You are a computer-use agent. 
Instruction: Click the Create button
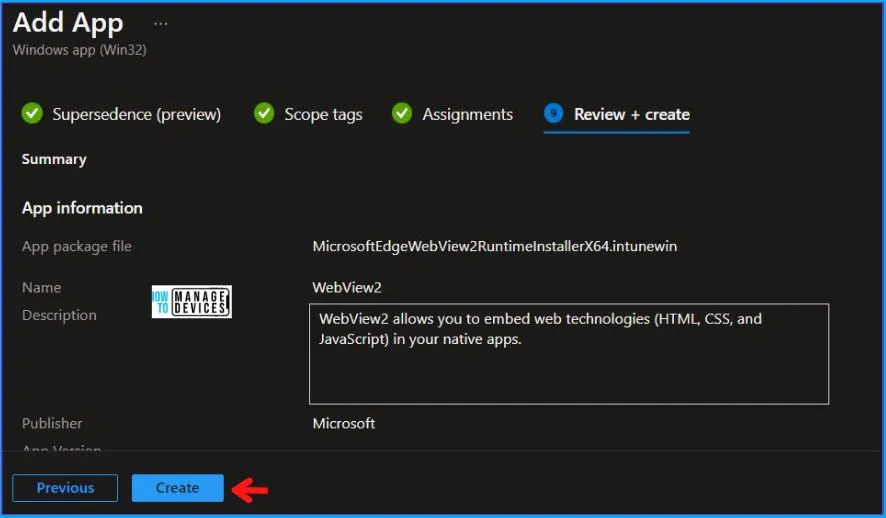(177, 487)
